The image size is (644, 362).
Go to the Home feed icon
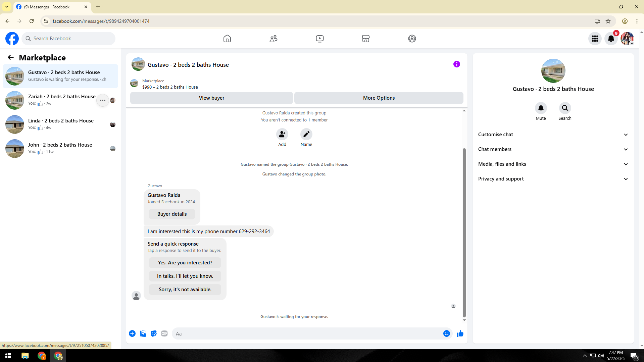point(227,39)
